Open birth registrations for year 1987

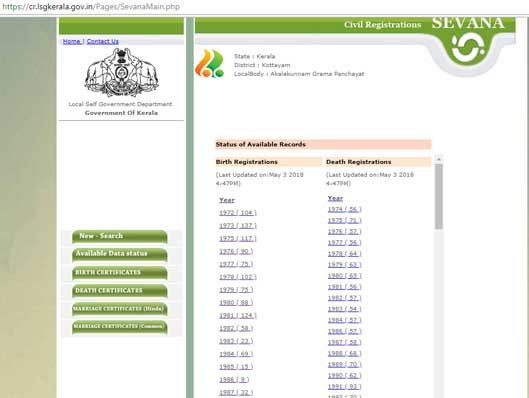pyautogui.click(x=236, y=392)
